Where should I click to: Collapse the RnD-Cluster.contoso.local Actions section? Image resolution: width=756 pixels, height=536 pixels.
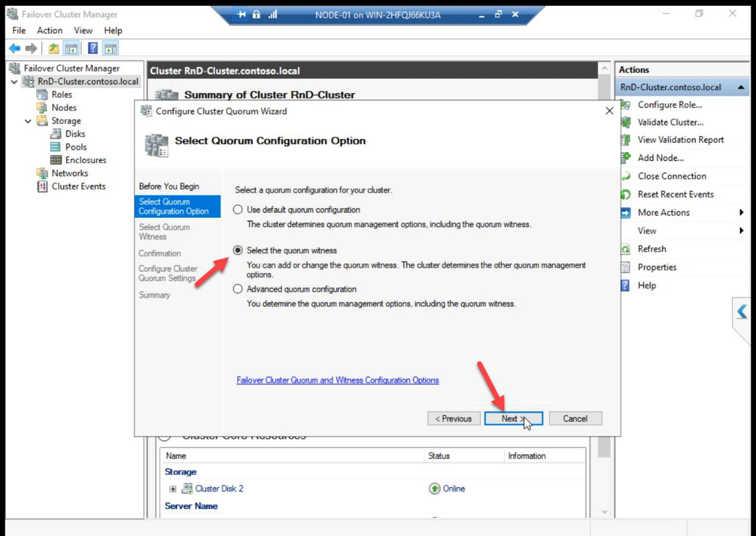pos(742,87)
